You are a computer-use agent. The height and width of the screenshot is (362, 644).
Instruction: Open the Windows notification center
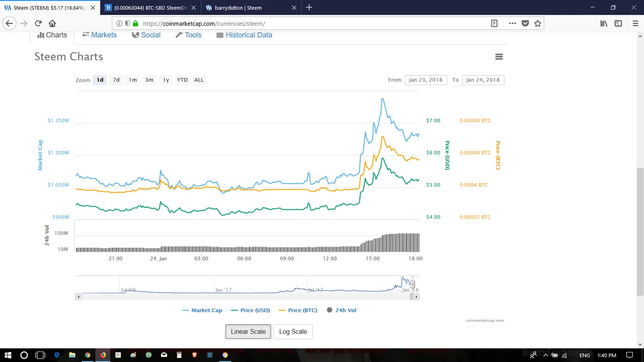point(629,355)
